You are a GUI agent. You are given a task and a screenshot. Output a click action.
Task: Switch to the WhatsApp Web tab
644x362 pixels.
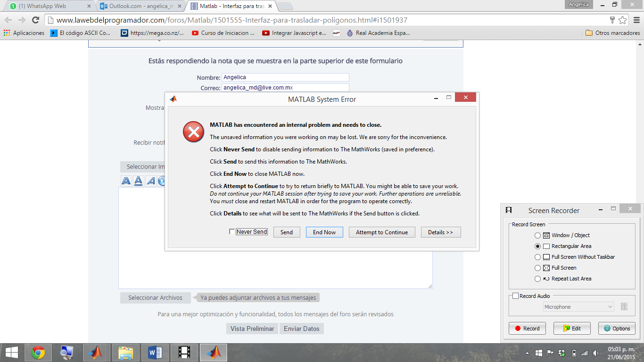pos(49,7)
